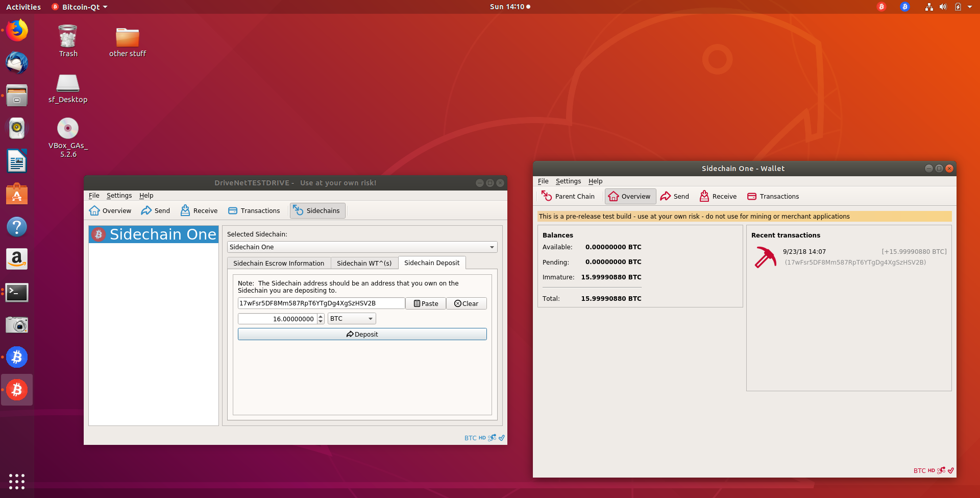Click Activities in top bar
This screenshot has height=498, width=980.
[23, 7]
